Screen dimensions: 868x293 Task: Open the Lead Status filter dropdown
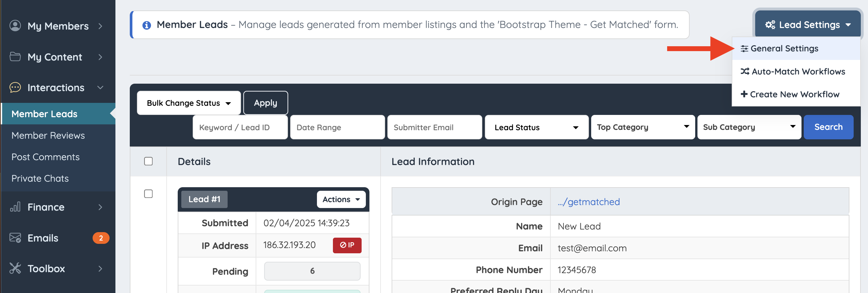pyautogui.click(x=536, y=127)
